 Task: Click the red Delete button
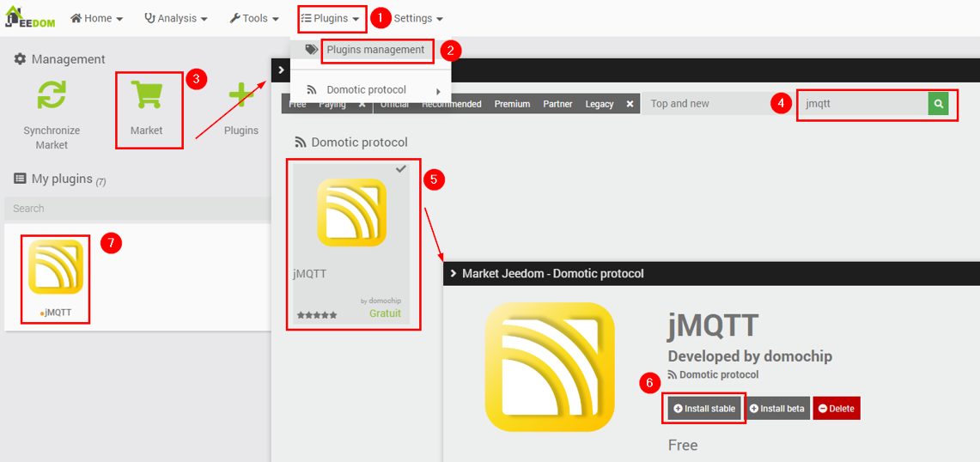click(837, 408)
